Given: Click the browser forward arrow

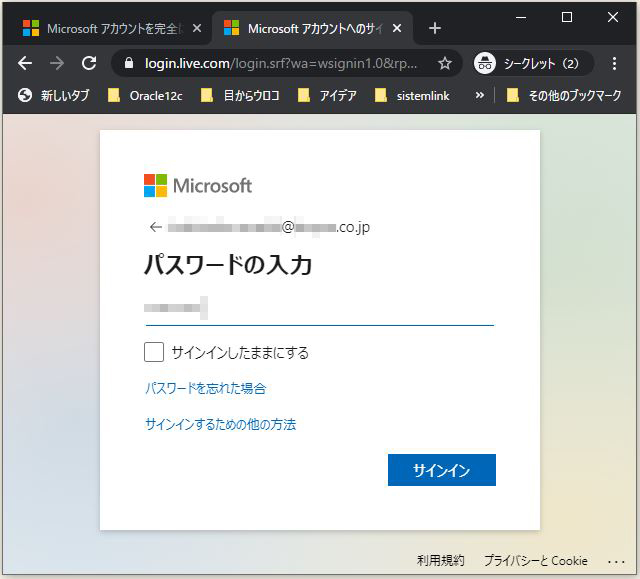Looking at the screenshot, I should click(x=57, y=63).
